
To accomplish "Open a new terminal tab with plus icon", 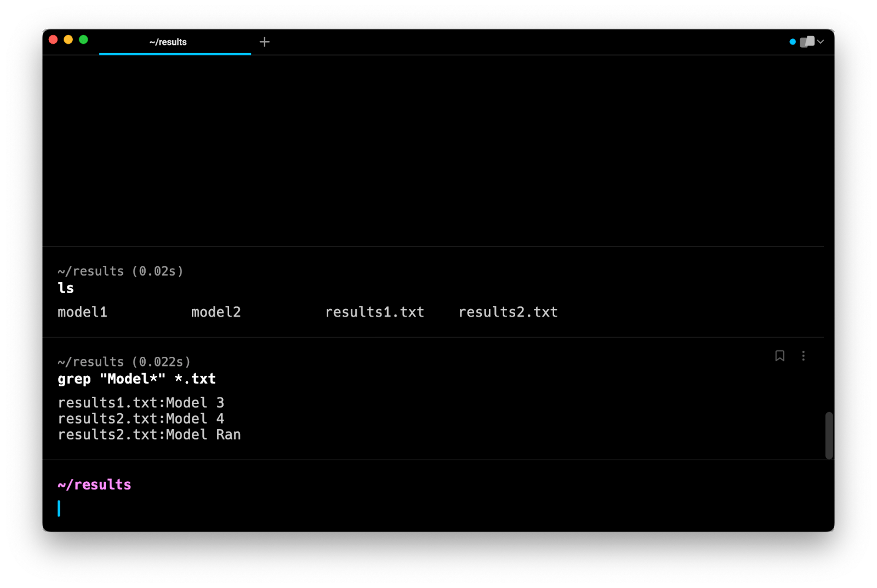I will [x=264, y=42].
